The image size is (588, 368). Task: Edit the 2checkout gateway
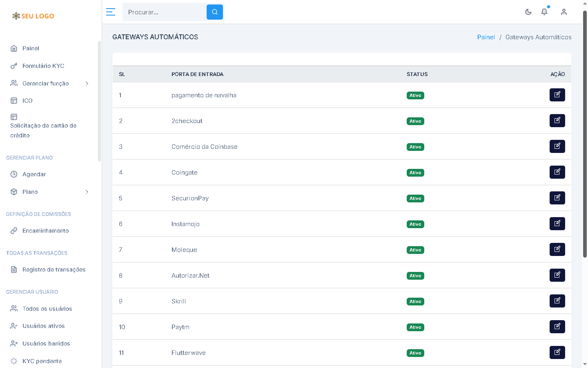(x=557, y=121)
